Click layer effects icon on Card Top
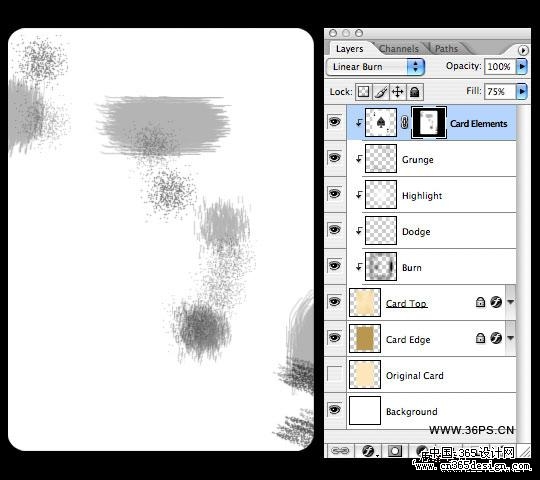Screen dimensions: 540x480 pyautogui.click(x=496, y=302)
